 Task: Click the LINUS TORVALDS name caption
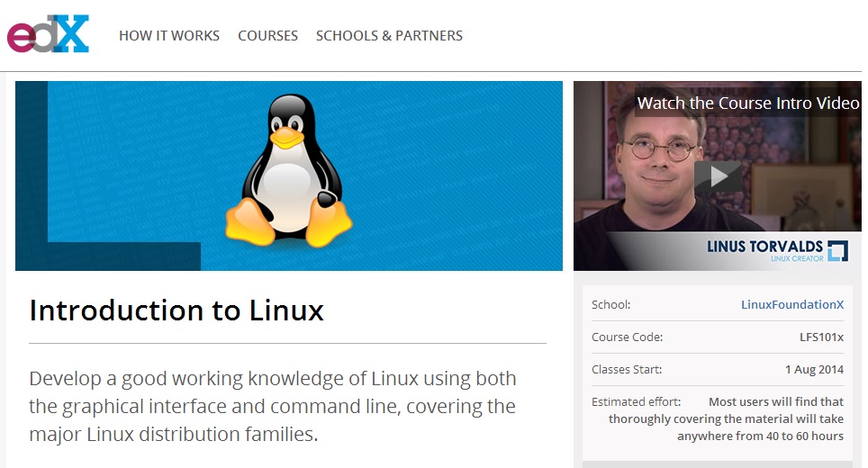[x=765, y=247]
